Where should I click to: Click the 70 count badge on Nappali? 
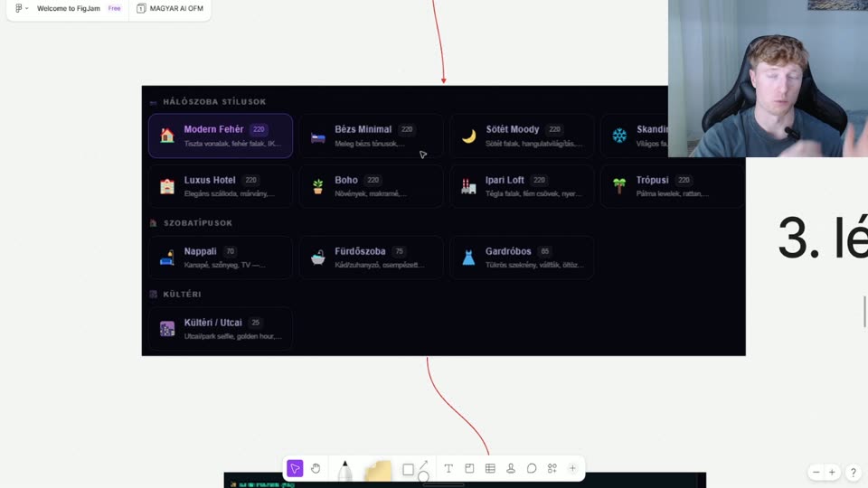230,251
